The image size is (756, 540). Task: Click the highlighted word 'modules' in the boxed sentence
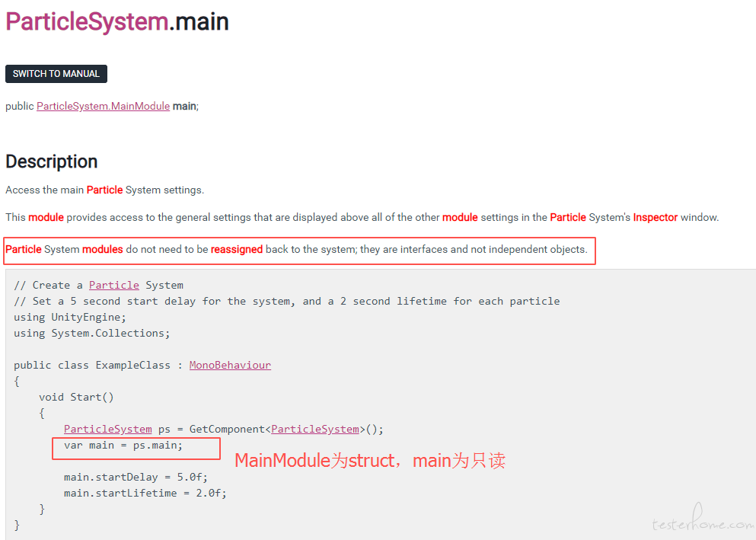[x=103, y=249]
